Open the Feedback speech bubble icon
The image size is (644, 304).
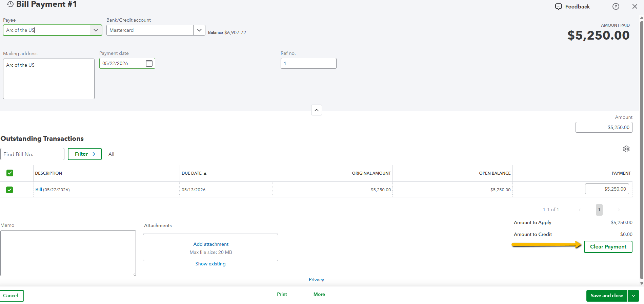click(558, 7)
